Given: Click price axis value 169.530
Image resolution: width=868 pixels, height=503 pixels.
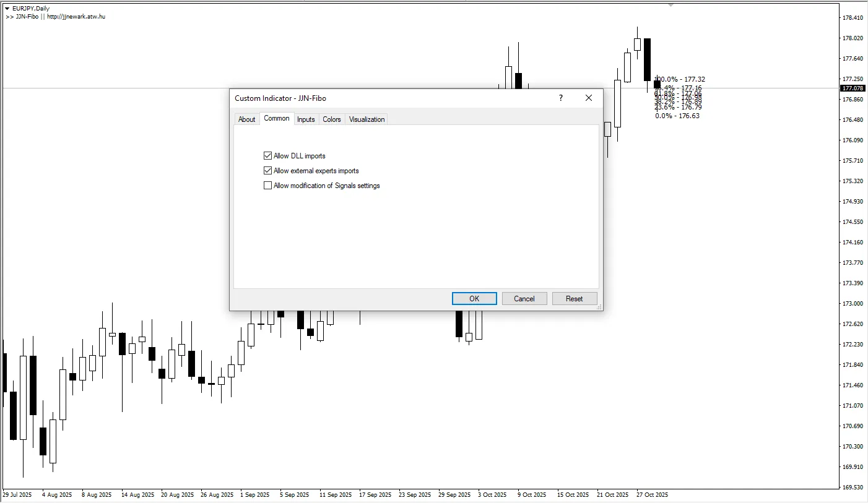Looking at the screenshot, I should 853,488.
